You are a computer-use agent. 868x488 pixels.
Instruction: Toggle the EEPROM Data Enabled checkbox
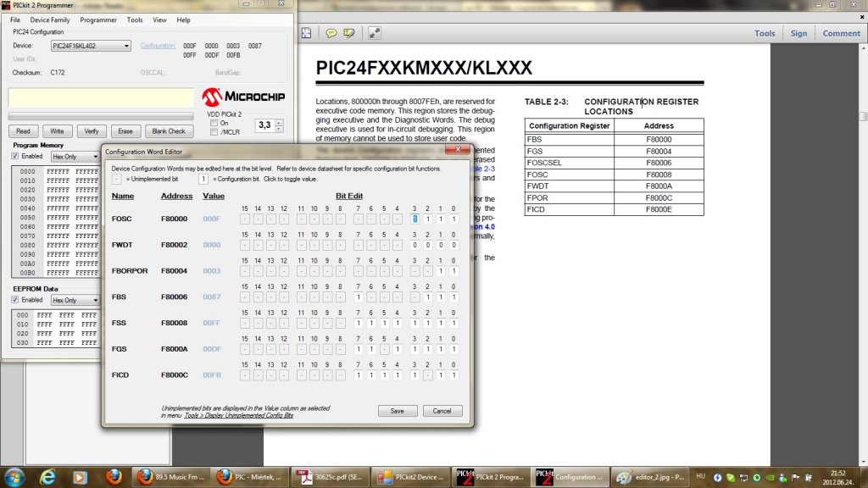click(15, 300)
